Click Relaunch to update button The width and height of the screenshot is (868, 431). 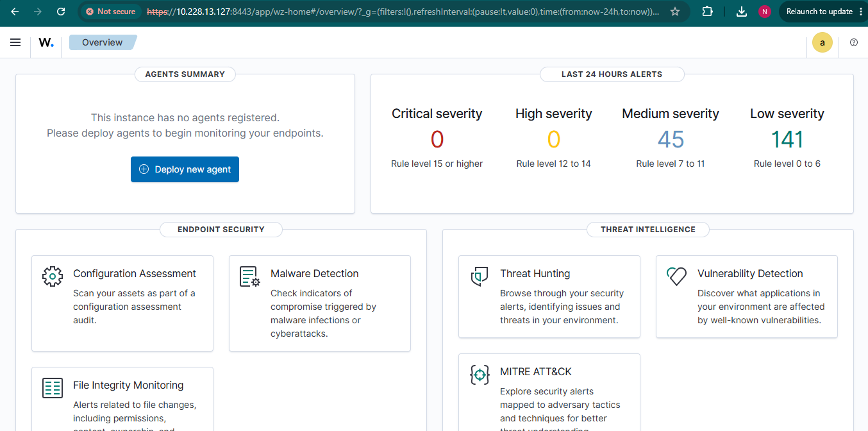coord(819,12)
